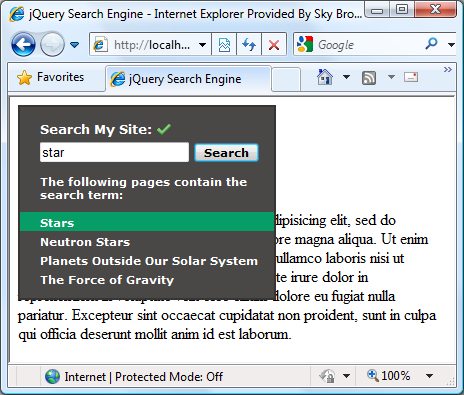Click the Home icon in the command bar

pos(325,77)
